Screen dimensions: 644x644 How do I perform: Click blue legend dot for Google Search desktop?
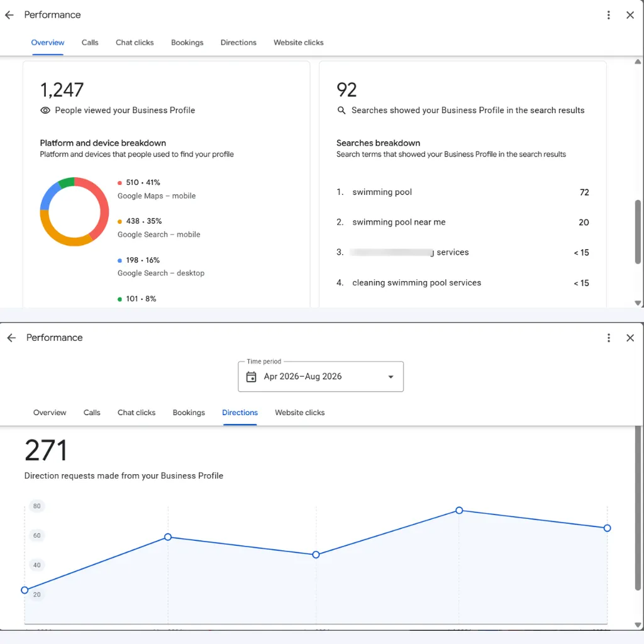119,260
